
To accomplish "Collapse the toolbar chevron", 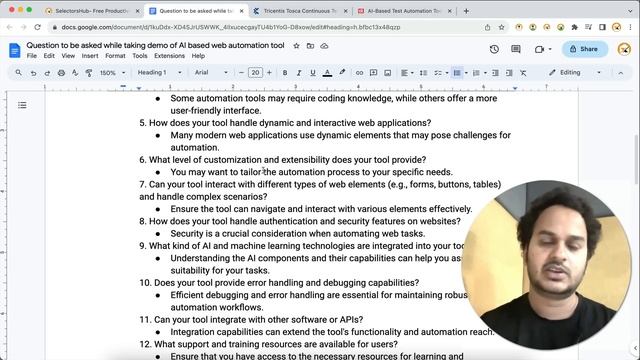I will click(x=620, y=73).
